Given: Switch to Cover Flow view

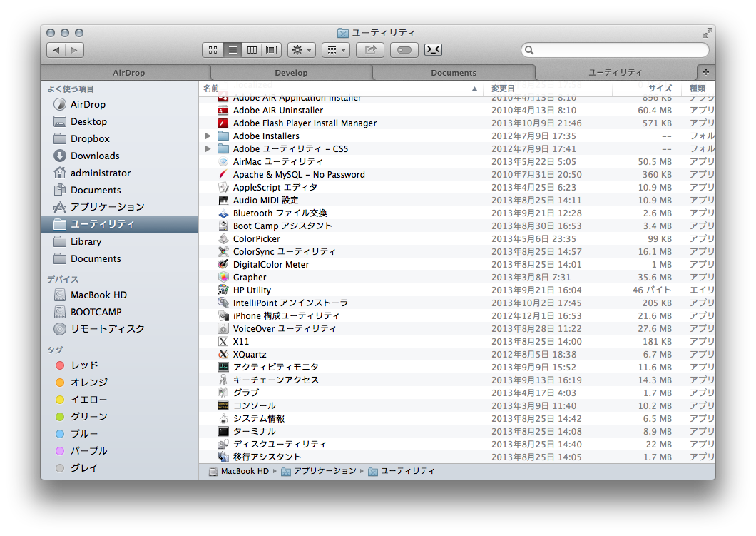Looking at the screenshot, I should click(272, 50).
